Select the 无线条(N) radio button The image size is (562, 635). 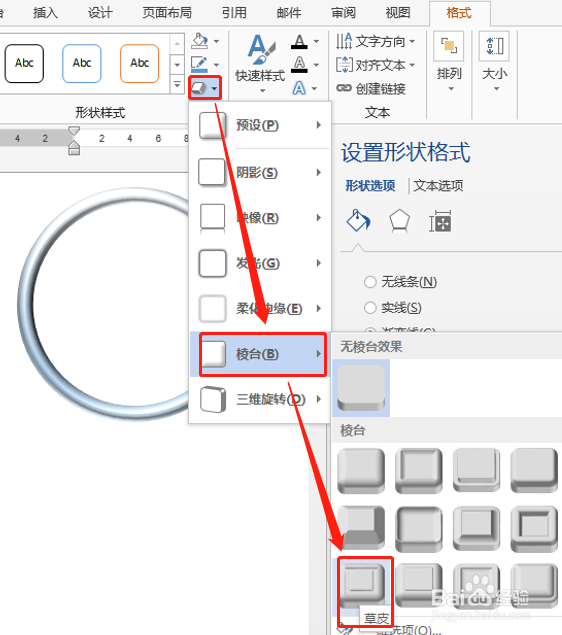[370, 281]
